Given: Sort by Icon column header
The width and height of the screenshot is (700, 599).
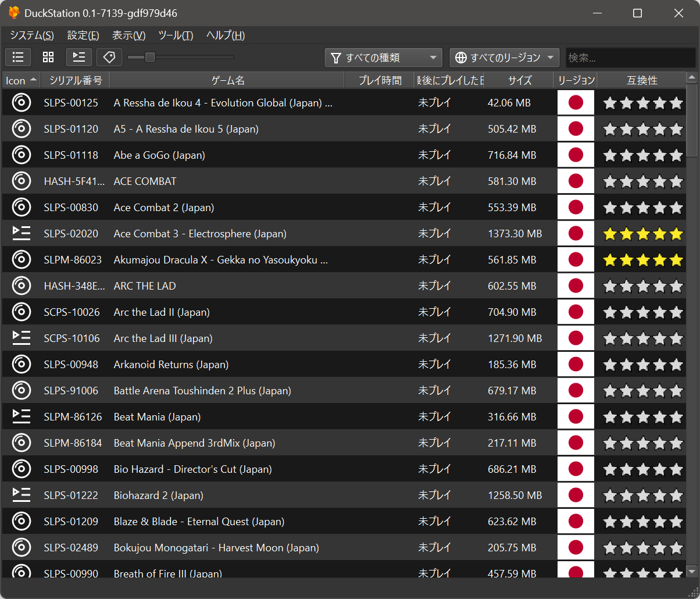Looking at the screenshot, I should 22,80.
